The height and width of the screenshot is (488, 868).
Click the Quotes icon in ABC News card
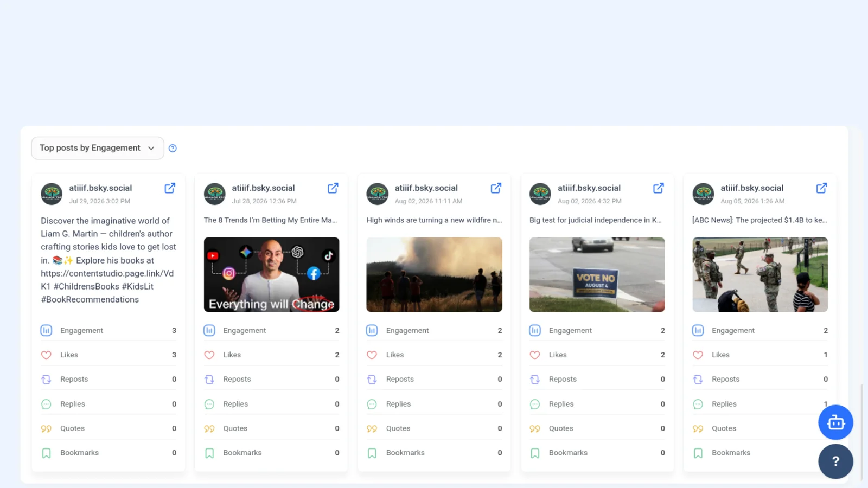pos(698,429)
